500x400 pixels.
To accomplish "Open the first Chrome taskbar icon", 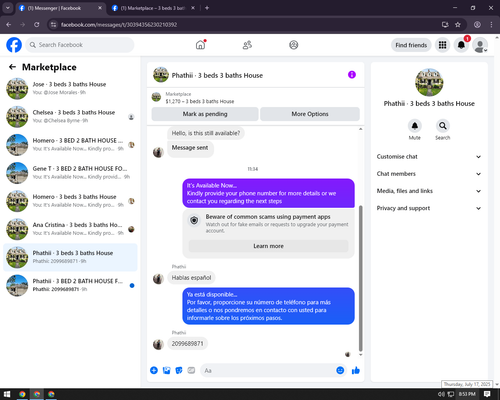I will pos(22,394).
